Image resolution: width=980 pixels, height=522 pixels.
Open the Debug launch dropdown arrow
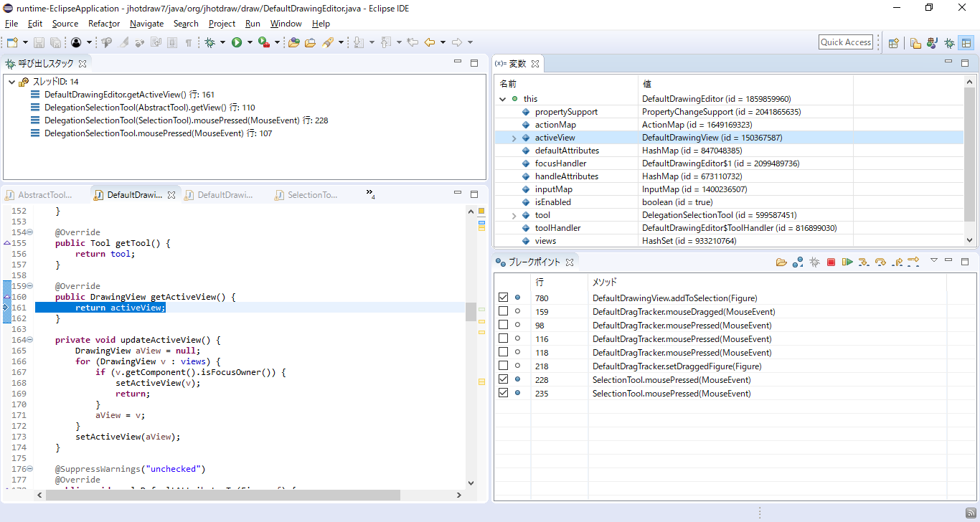(222, 43)
